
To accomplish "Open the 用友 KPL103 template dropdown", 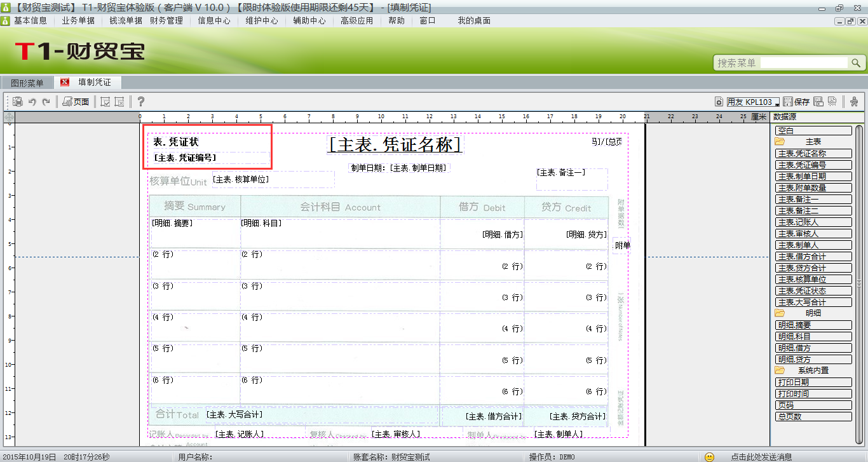I will 753,102.
